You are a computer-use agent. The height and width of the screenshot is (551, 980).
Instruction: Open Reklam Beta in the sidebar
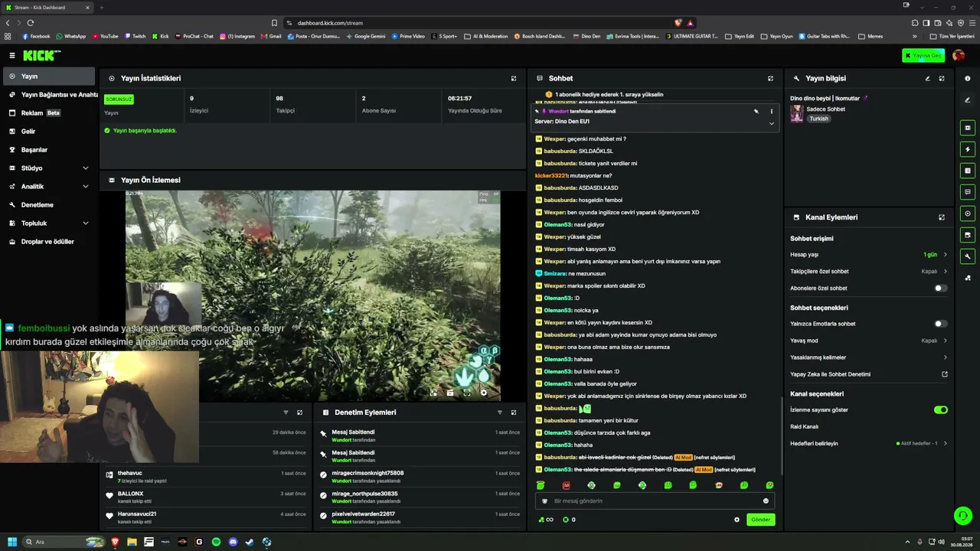[x=49, y=113]
